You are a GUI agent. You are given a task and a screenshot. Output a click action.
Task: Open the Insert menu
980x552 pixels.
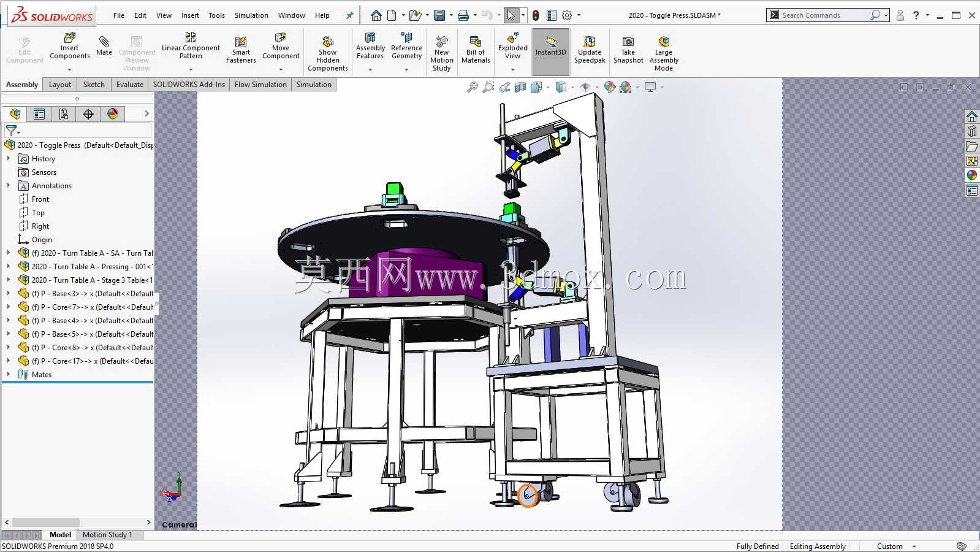click(190, 15)
